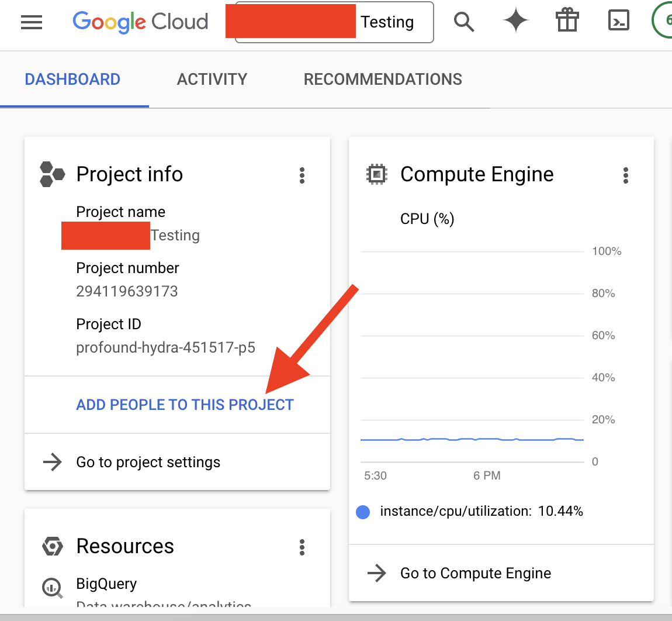
Task: Go to project settings link
Action: 148,462
